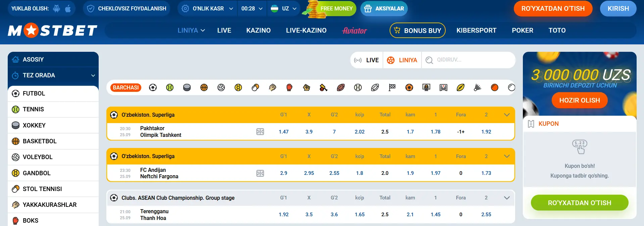This screenshot has width=644, height=226.
Task: Open STOL TENNISI in the sidebar
Action: 53,189
